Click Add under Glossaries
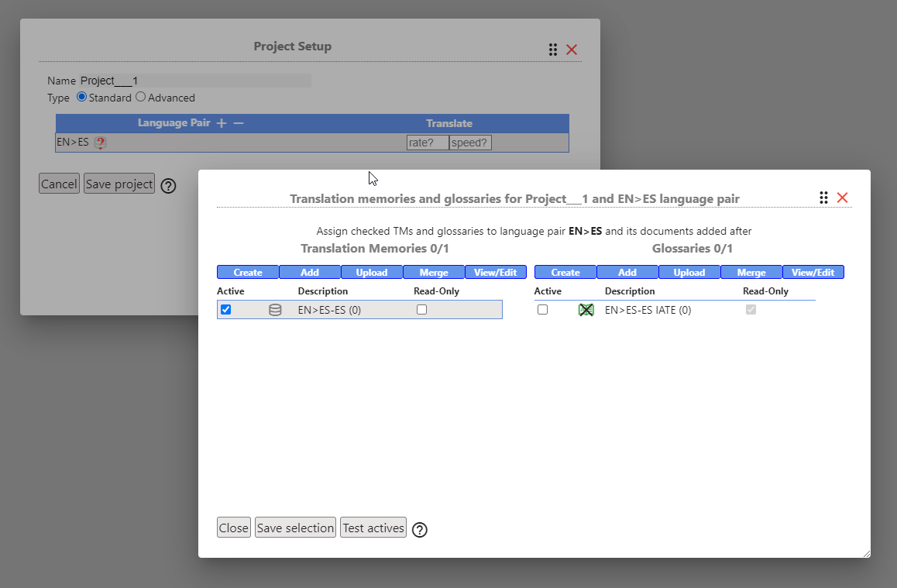The height and width of the screenshot is (588, 897). [627, 272]
